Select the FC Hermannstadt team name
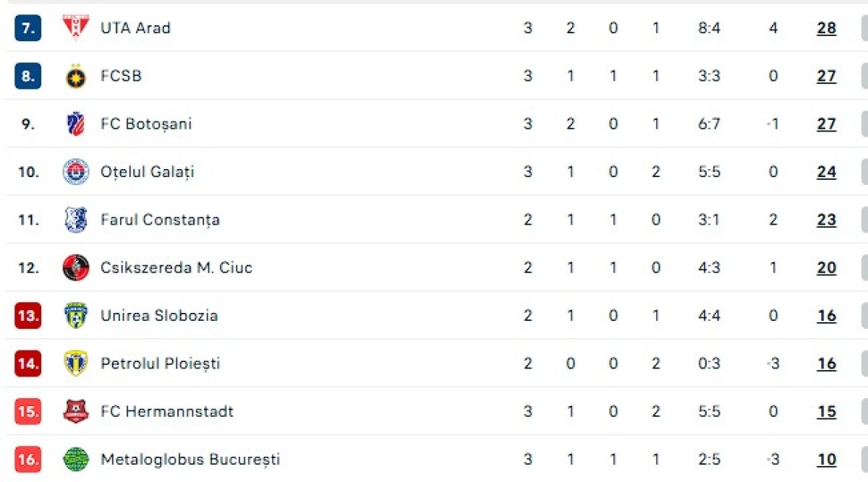The image size is (868, 482). pyautogui.click(x=167, y=411)
